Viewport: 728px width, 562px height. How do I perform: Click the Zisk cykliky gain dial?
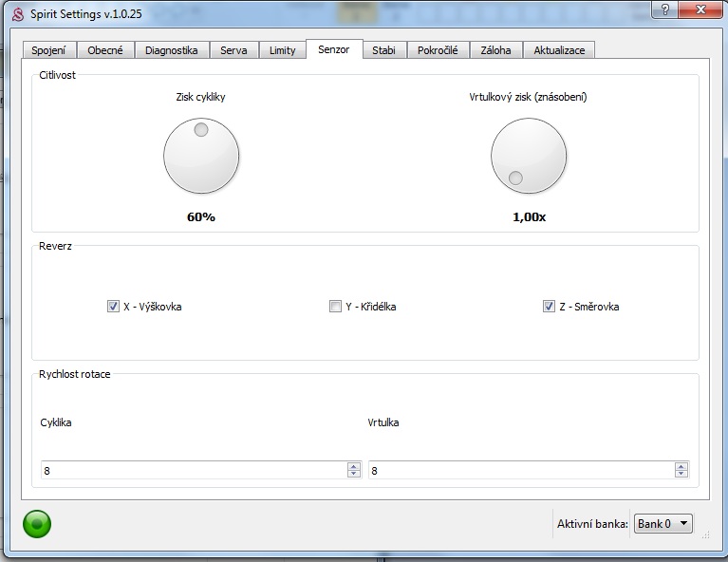click(201, 156)
